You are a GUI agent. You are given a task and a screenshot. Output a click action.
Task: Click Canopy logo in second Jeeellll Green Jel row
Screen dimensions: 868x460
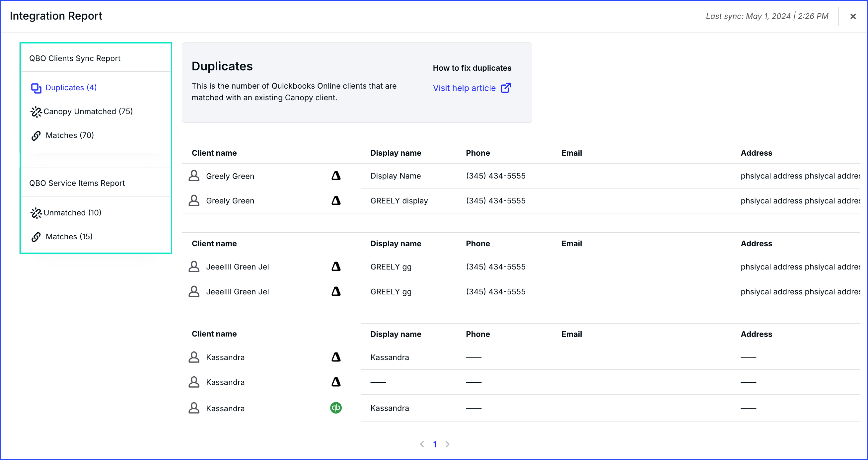[336, 291]
